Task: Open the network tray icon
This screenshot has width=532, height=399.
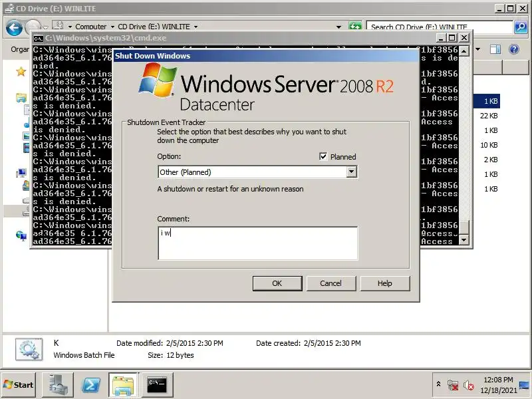Action: [x=453, y=385]
